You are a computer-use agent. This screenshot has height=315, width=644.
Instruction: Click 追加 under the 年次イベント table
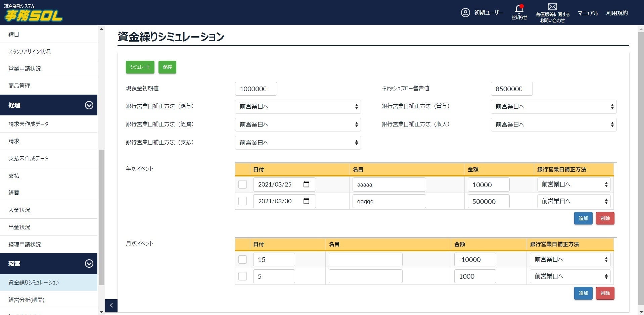click(x=583, y=218)
